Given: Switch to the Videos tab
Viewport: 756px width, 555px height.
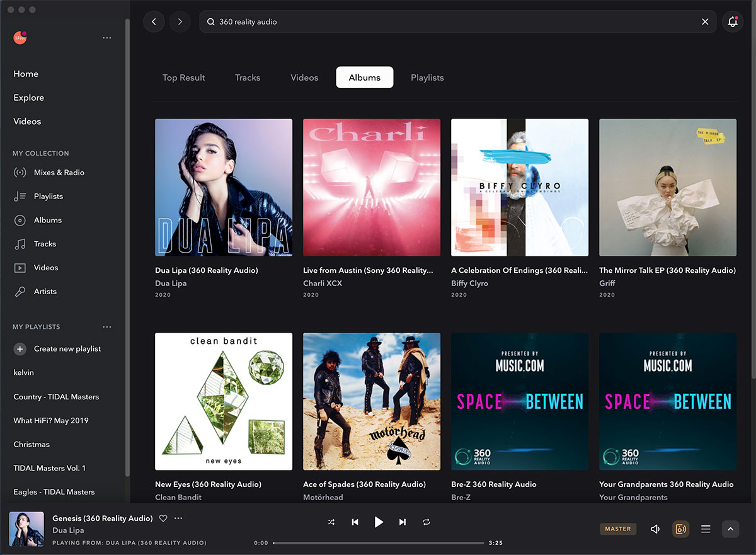Looking at the screenshot, I should [304, 77].
